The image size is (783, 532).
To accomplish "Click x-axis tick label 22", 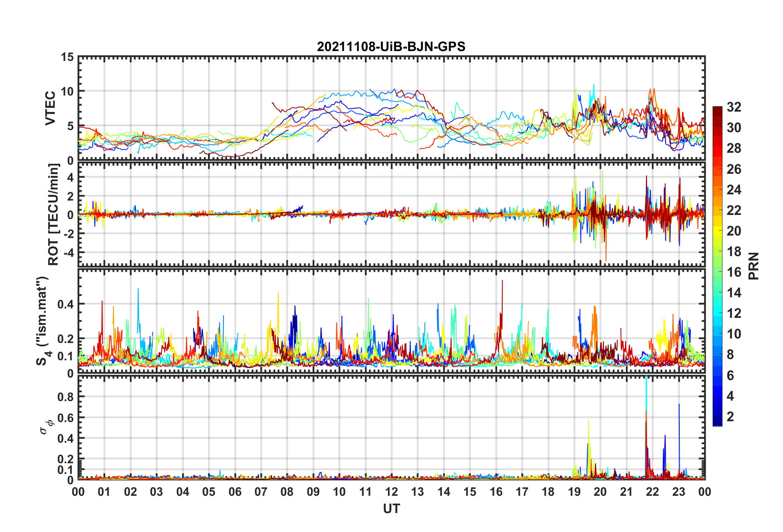I will pos(652,492).
